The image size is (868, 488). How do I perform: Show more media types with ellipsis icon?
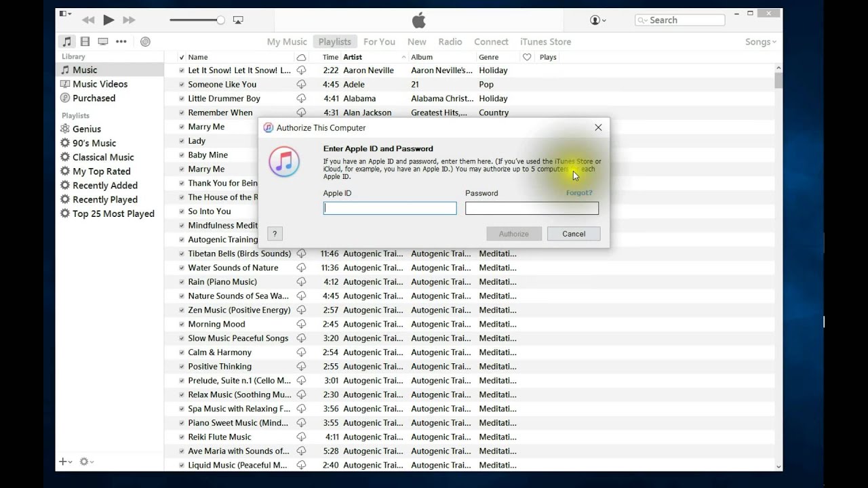tap(121, 41)
